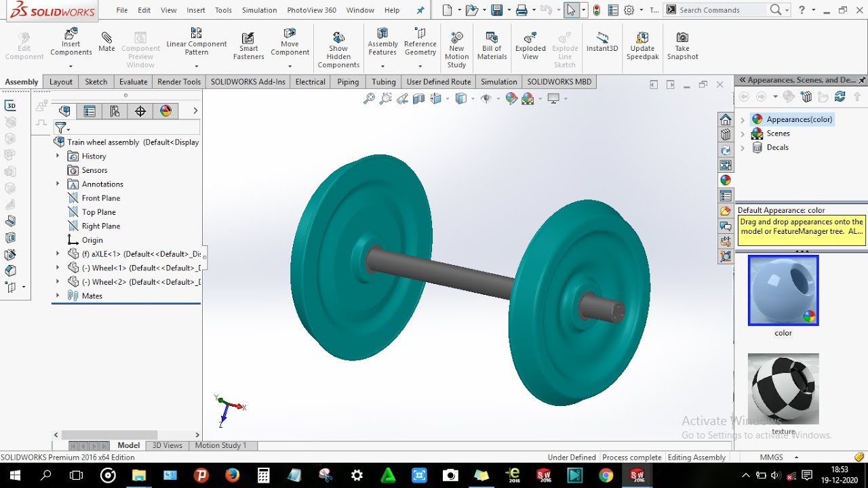
Task: Open DisplayManager tab icon
Action: [165, 111]
